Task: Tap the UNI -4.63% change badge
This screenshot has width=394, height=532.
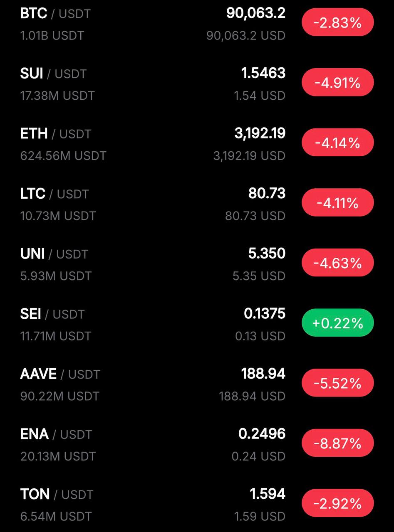Action: click(x=337, y=263)
